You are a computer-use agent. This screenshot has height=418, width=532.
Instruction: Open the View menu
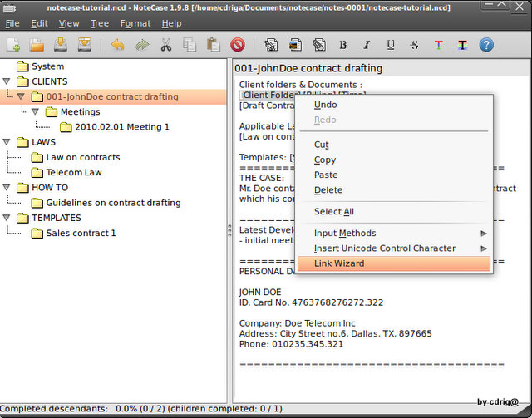pos(69,23)
